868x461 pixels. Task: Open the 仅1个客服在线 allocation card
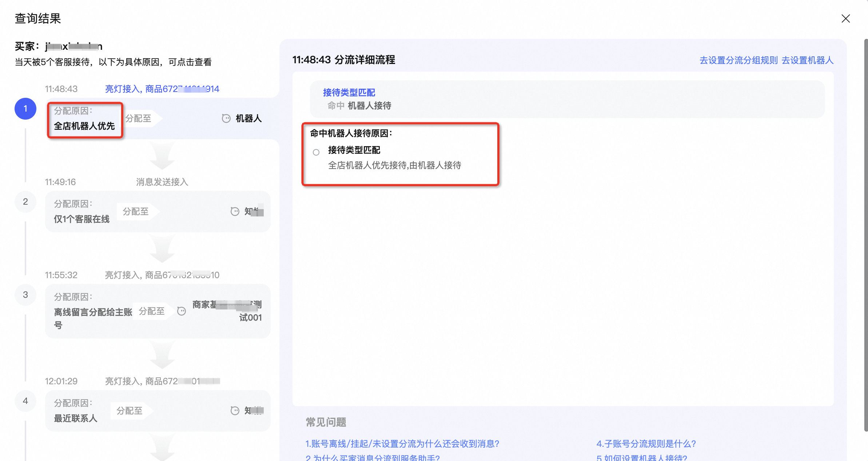tap(158, 212)
